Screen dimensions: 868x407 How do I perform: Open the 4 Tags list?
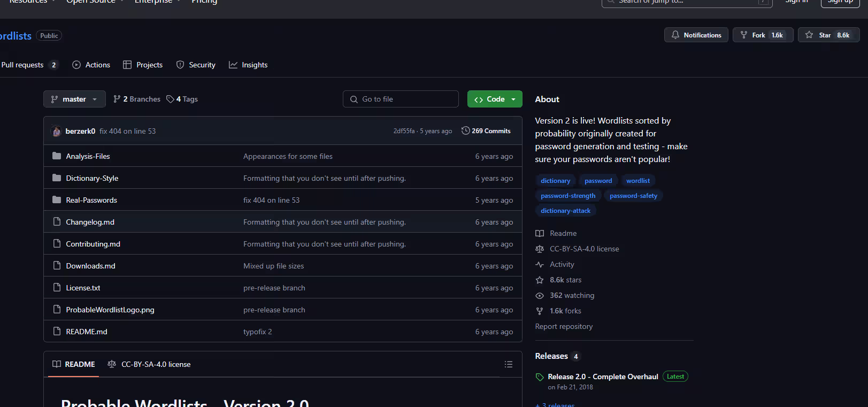(x=182, y=99)
